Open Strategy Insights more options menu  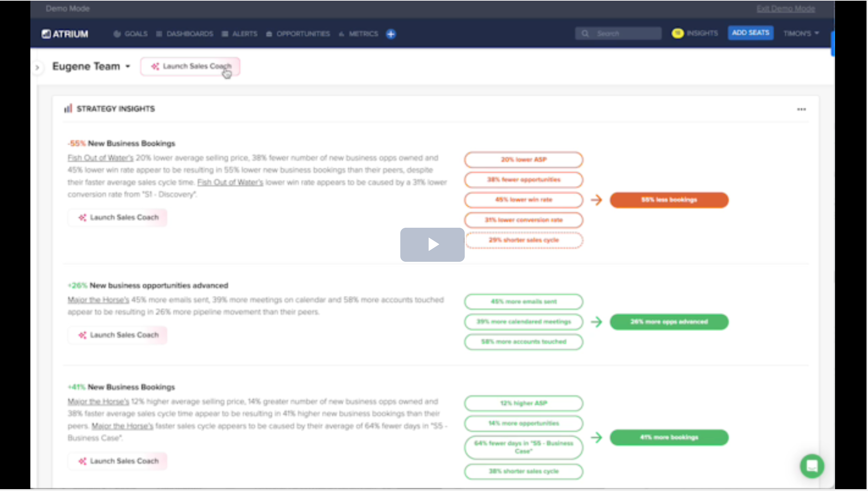(x=801, y=109)
